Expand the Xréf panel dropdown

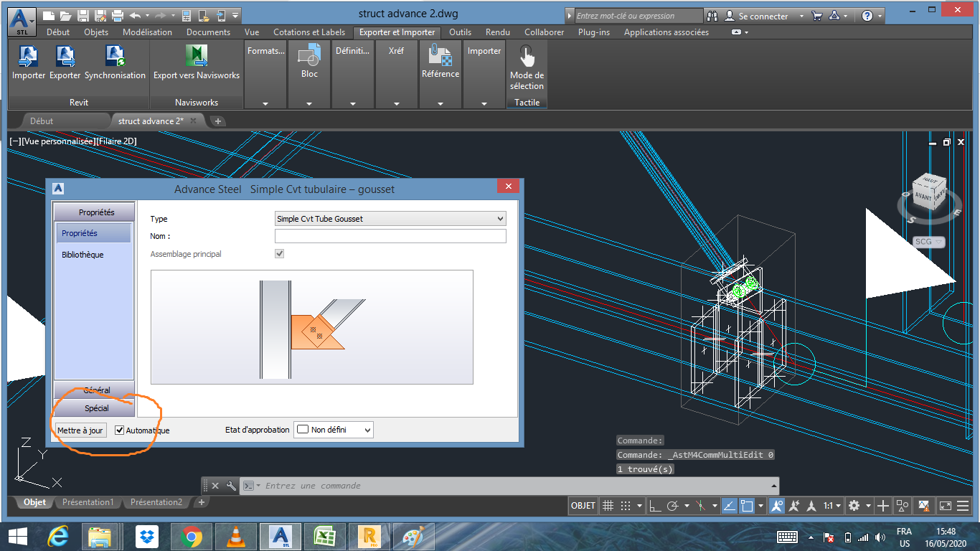coord(397,103)
